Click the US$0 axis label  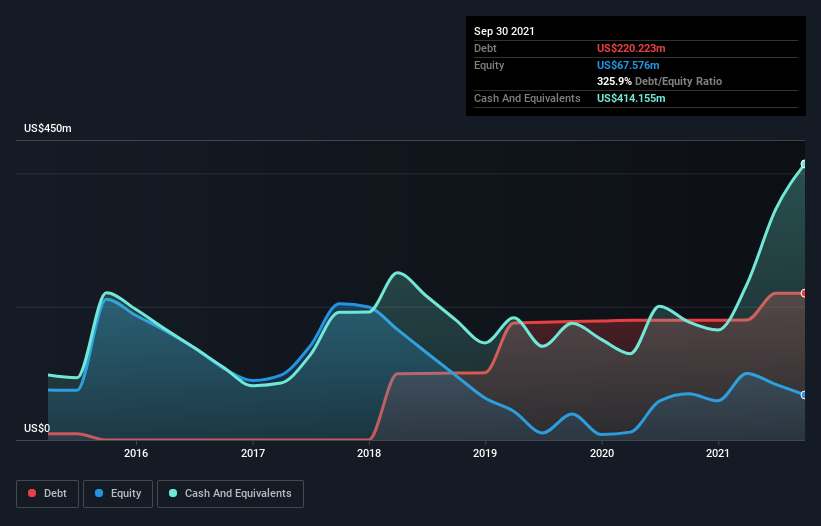[37, 428]
